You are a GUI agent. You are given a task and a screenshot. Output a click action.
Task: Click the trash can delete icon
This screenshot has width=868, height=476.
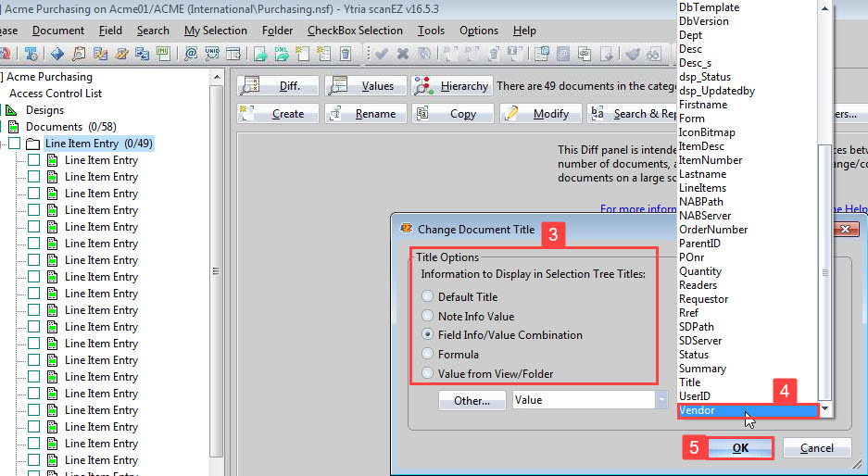click(345, 53)
